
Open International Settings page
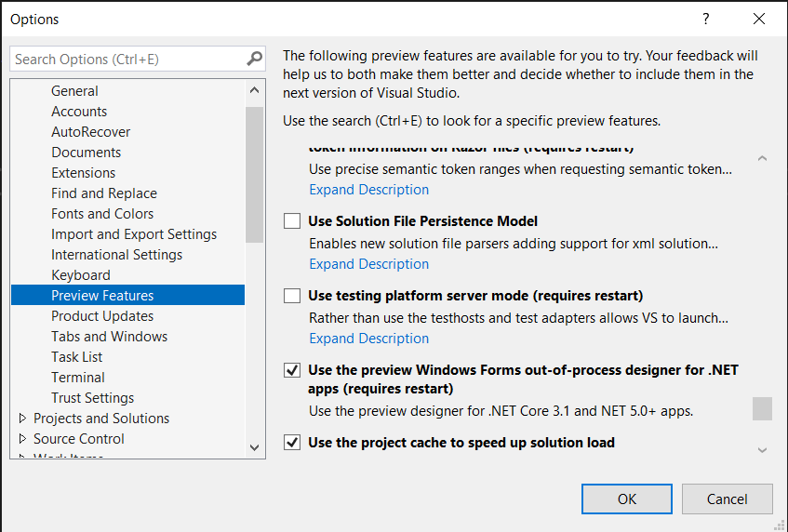(x=116, y=255)
